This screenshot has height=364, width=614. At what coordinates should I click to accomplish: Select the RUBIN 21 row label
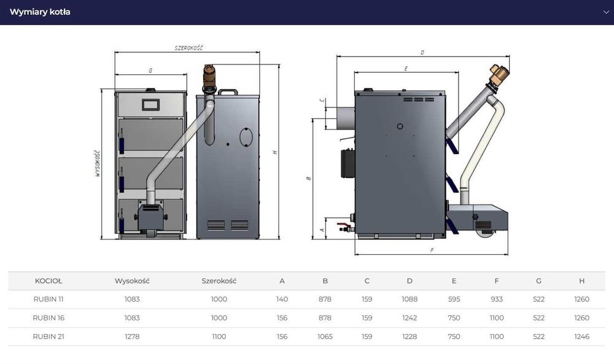coord(49,336)
